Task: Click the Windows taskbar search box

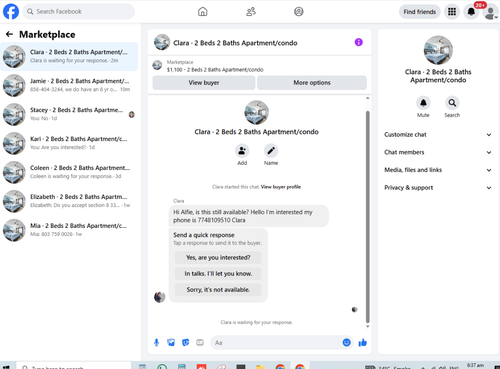Action: [x=73, y=366]
